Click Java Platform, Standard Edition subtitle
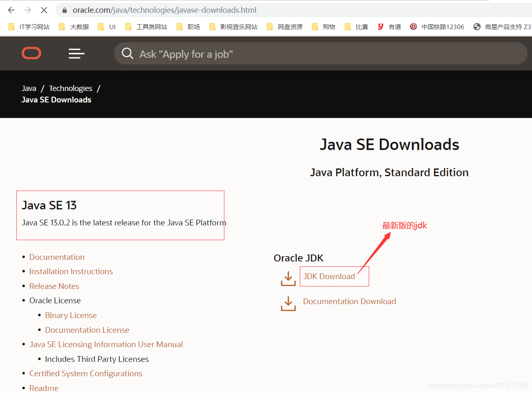The image size is (532, 393). (x=389, y=172)
